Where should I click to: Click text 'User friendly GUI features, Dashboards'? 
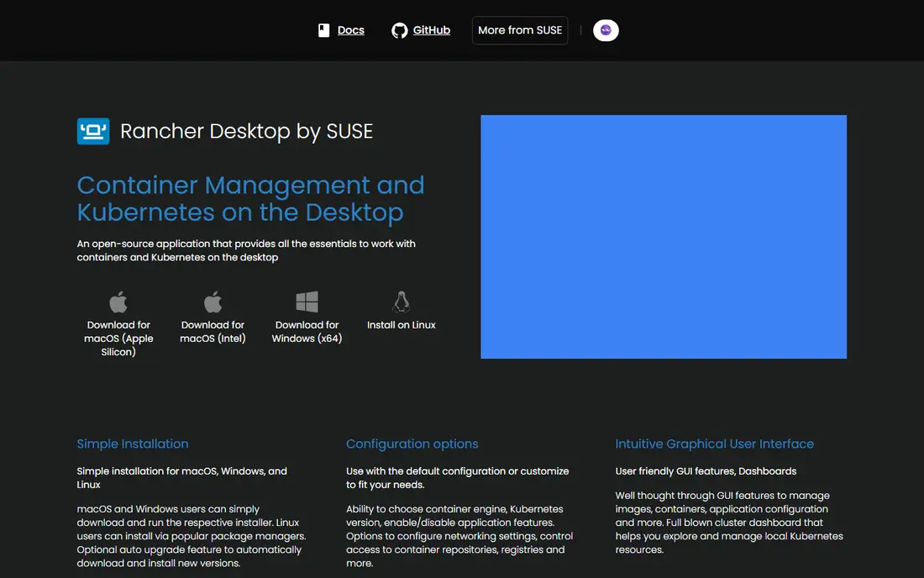[x=706, y=470]
